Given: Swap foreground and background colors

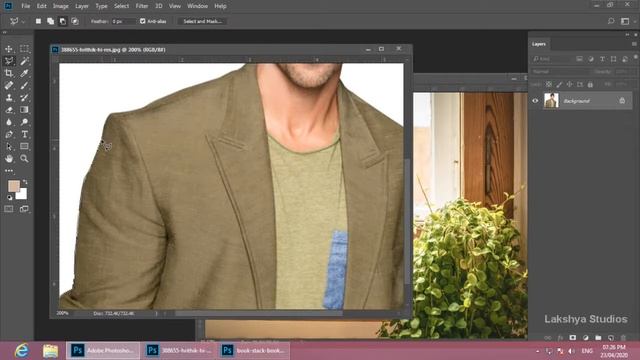Looking at the screenshot, I should tap(25, 182).
